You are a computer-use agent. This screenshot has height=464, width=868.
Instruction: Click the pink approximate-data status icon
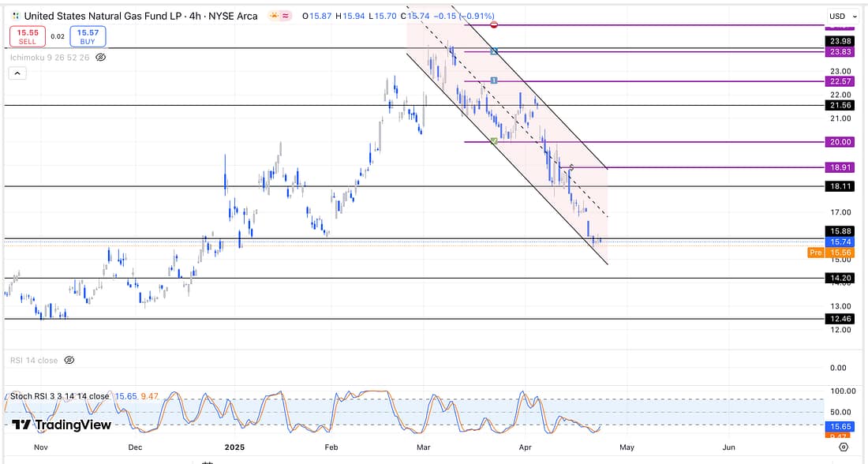click(x=286, y=16)
